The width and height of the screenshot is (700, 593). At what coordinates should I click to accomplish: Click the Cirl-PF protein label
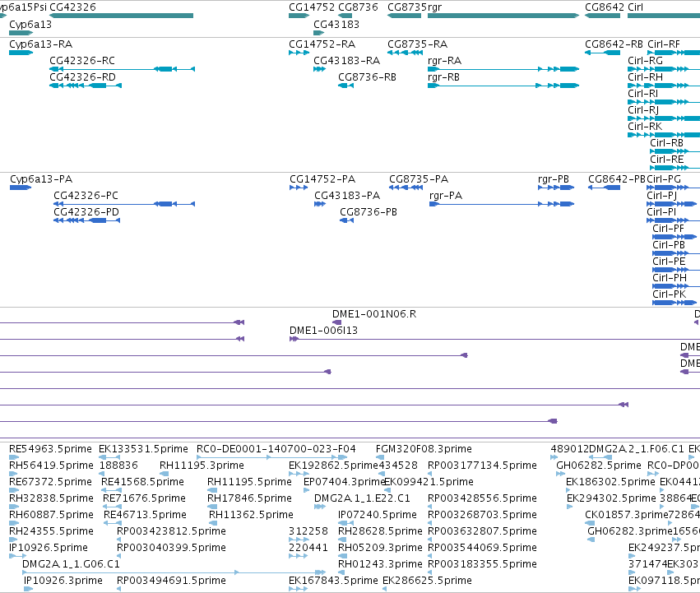668,229
